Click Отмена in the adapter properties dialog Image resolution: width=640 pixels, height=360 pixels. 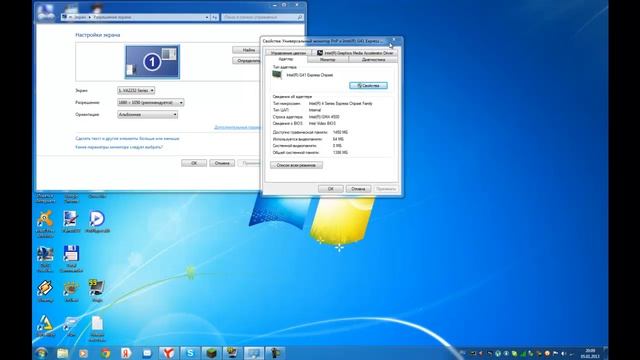coord(358,189)
